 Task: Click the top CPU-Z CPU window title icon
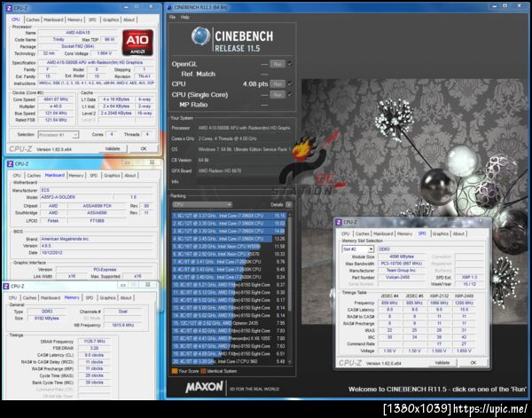pyautogui.click(x=9, y=8)
